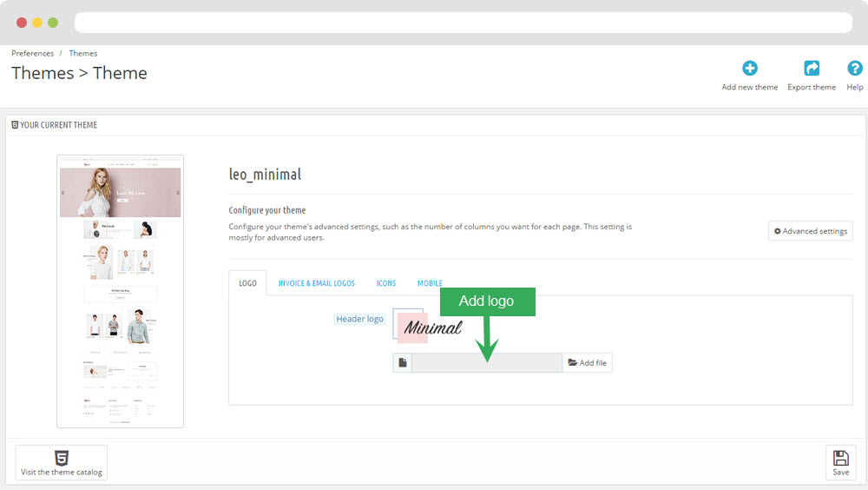This screenshot has width=868, height=490.
Task: Select the LOGO tab
Action: [247, 283]
